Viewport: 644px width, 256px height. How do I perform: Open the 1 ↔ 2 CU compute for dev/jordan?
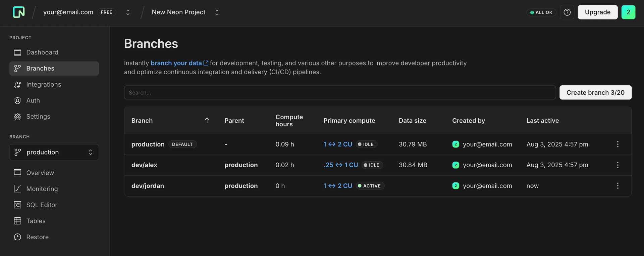(x=337, y=186)
